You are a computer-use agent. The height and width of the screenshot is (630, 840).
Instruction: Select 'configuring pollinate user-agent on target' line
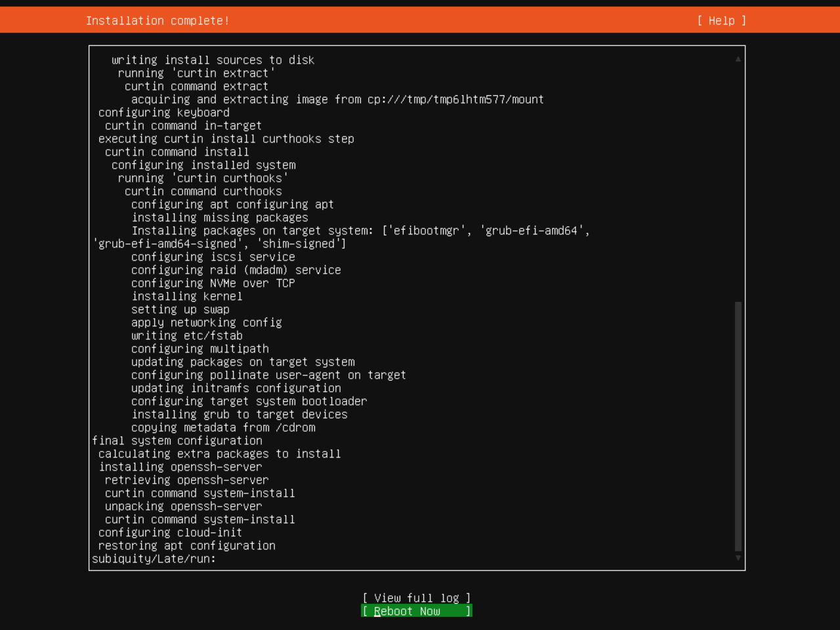269,375
